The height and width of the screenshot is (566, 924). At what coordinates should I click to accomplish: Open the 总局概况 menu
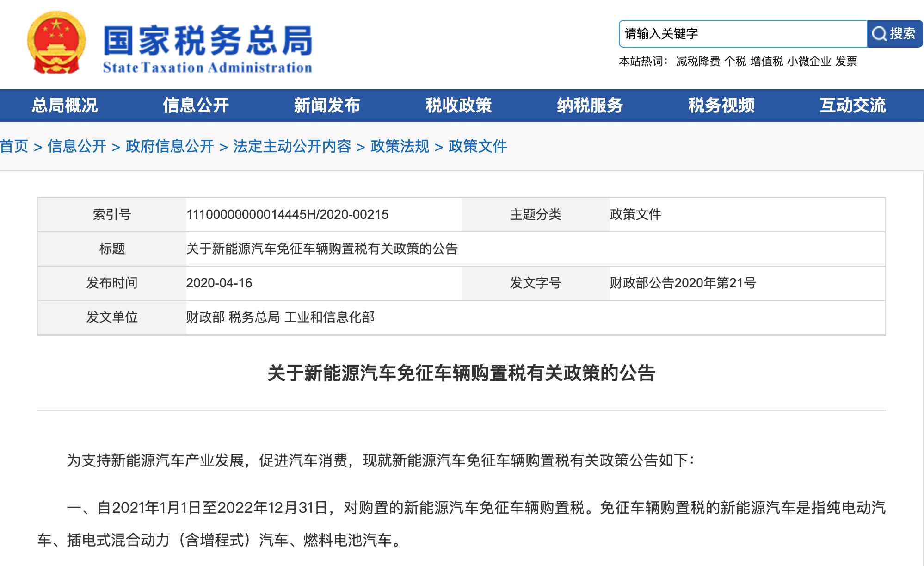tap(65, 106)
